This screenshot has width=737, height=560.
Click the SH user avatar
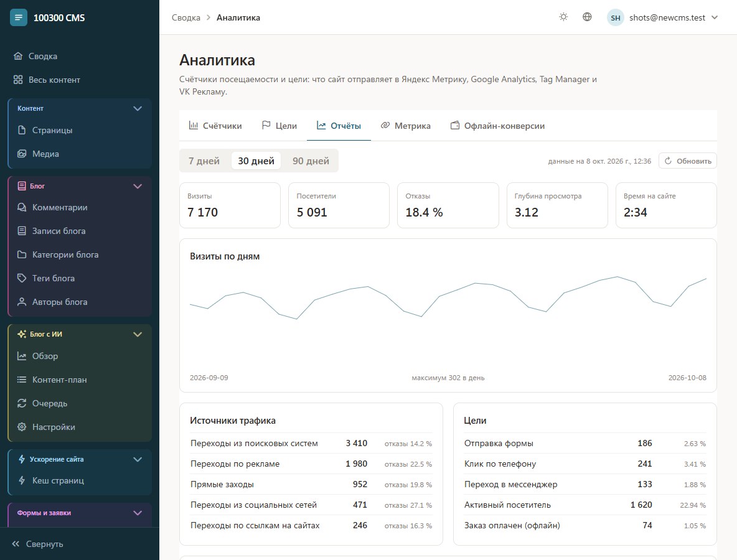(615, 18)
